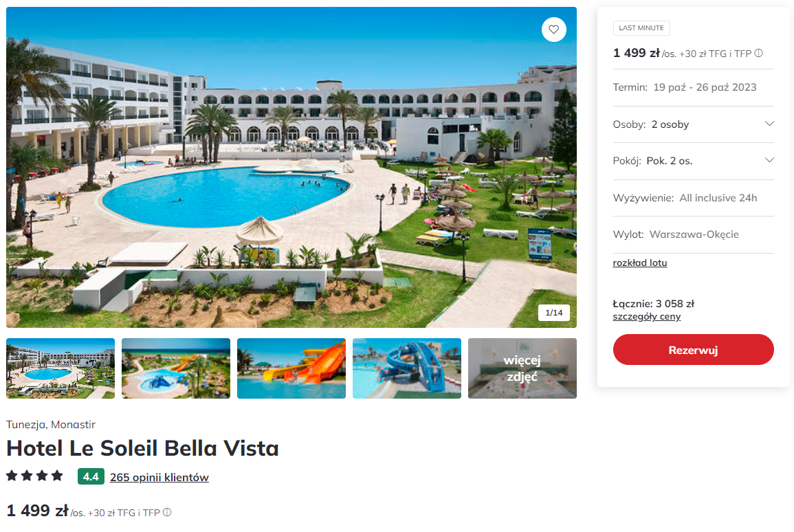This screenshot has width=794, height=532.
Task: Open info icon next to TFG i TFP in sidebar
Action: coord(758,53)
